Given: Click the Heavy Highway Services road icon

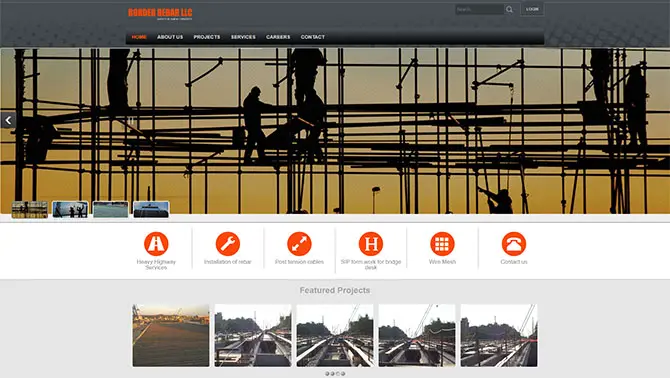Looking at the screenshot, I should [x=156, y=243].
